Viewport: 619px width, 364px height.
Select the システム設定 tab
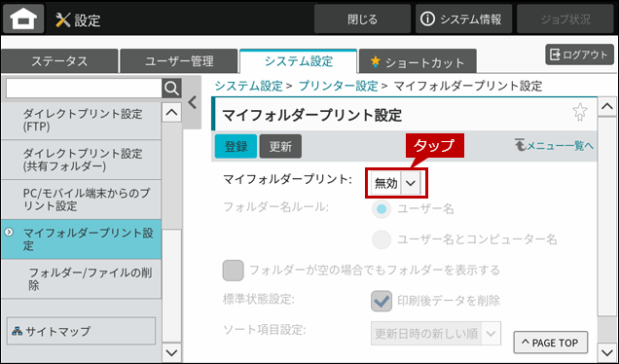[x=299, y=61]
